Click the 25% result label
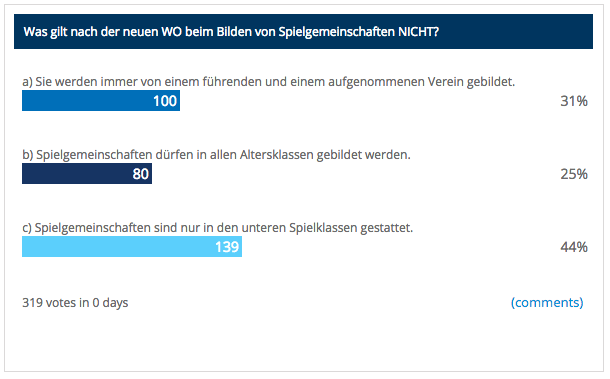Image resolution: width=610 pixels, height=379 pixels. (574, 174)
